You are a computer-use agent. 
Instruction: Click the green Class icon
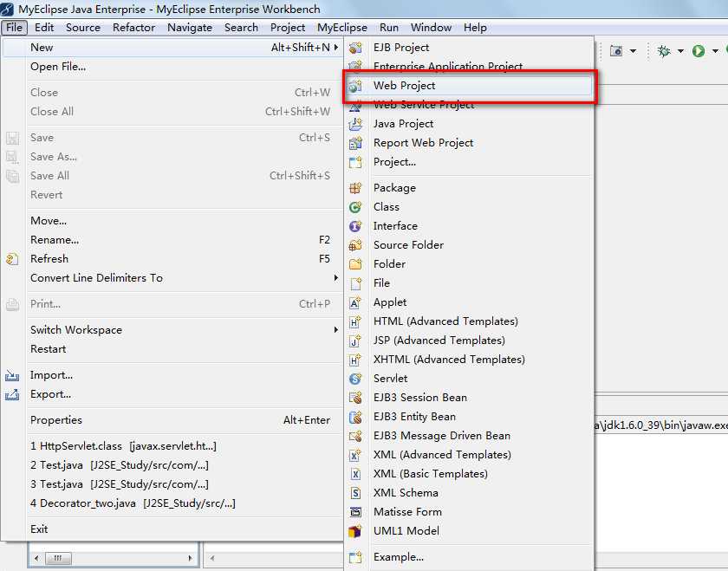point(355,207)
